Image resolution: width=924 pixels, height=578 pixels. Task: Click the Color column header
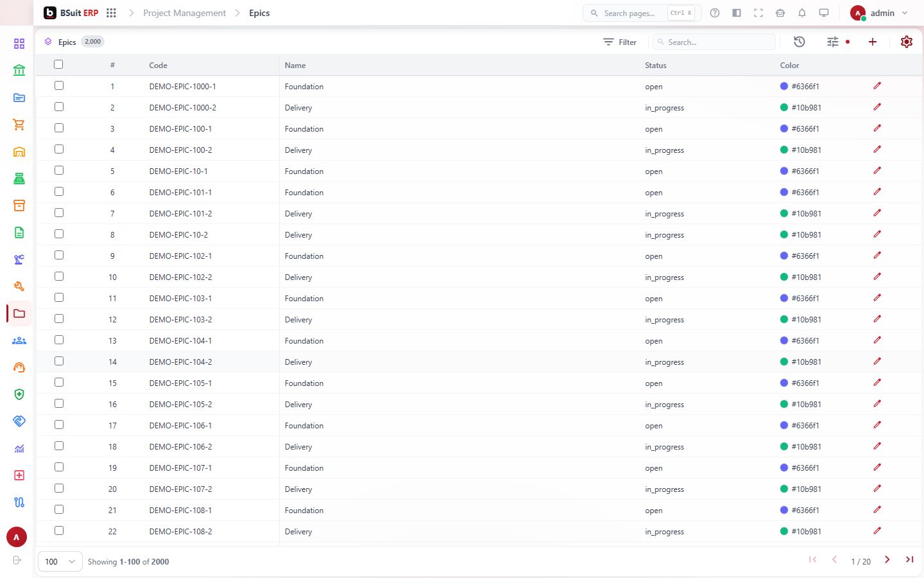click(x=789, y=66)
